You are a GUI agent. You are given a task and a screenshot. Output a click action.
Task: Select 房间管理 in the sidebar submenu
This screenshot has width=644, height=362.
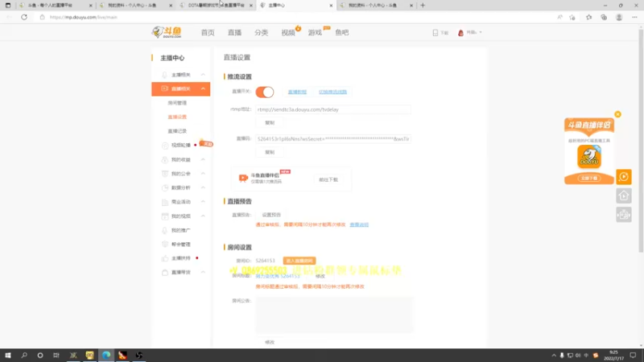177,103
